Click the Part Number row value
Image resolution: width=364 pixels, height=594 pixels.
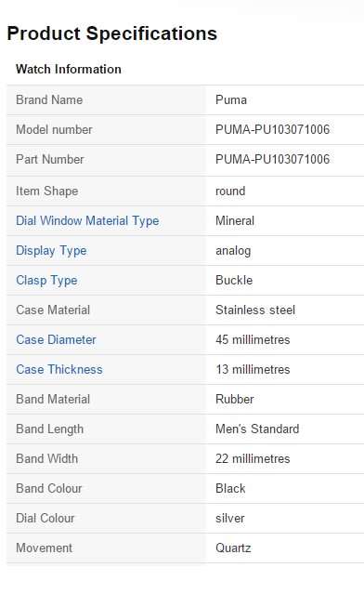point(272,159)
